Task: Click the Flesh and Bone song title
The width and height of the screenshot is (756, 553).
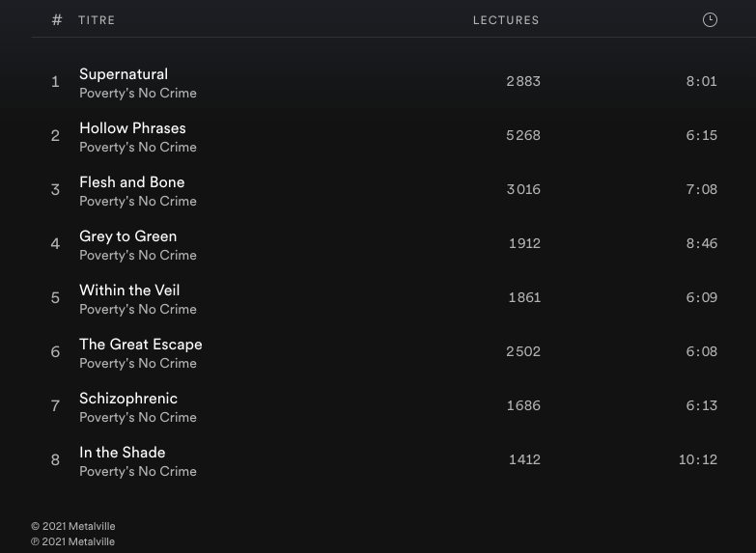Action: [131, 182]
